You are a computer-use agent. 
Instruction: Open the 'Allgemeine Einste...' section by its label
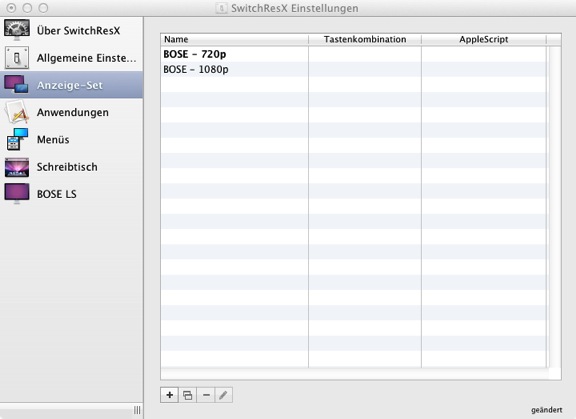(86, 58)
